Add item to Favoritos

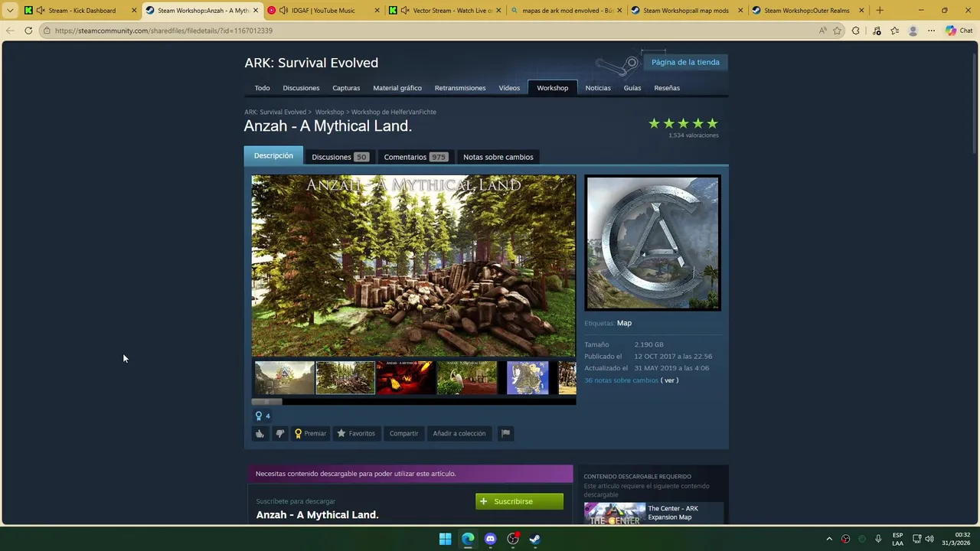(x=356, y=433)
